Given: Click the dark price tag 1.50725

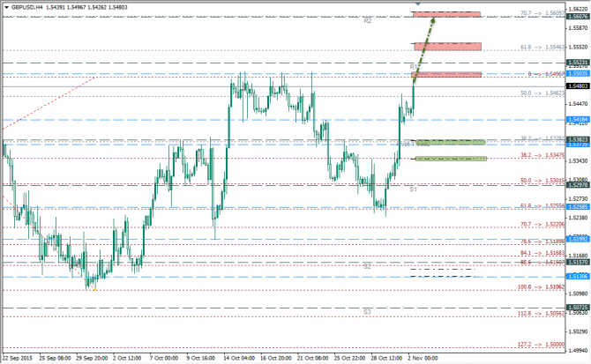Looking at the screenshot, I should 578,308.
